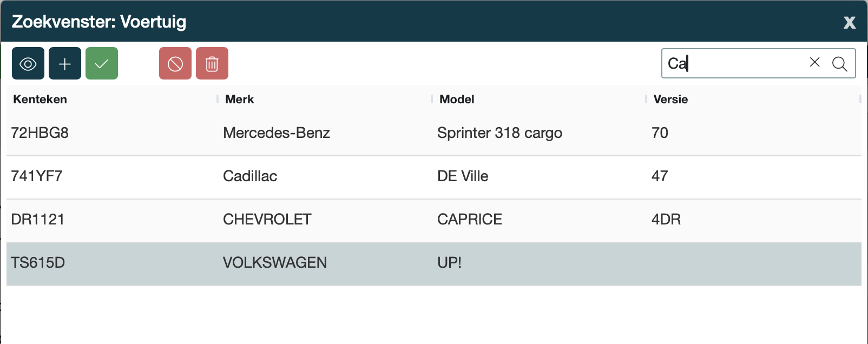Clear the search field text
The height and width of the screenshot is (344, 868).
coord(814,63)
